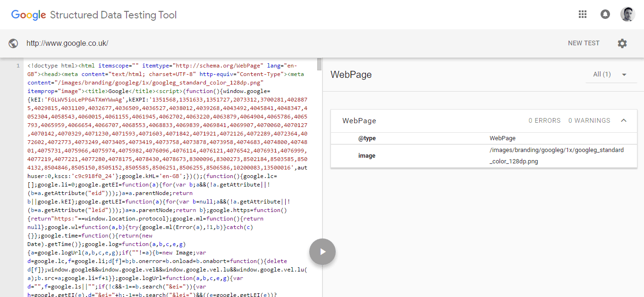Open the notifications bell

605,14
